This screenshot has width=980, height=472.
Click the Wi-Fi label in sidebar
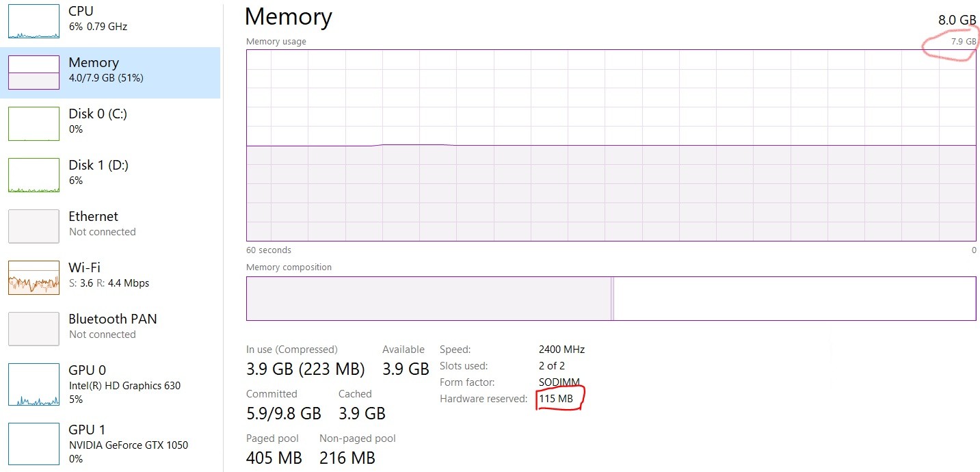pos(85,267)
